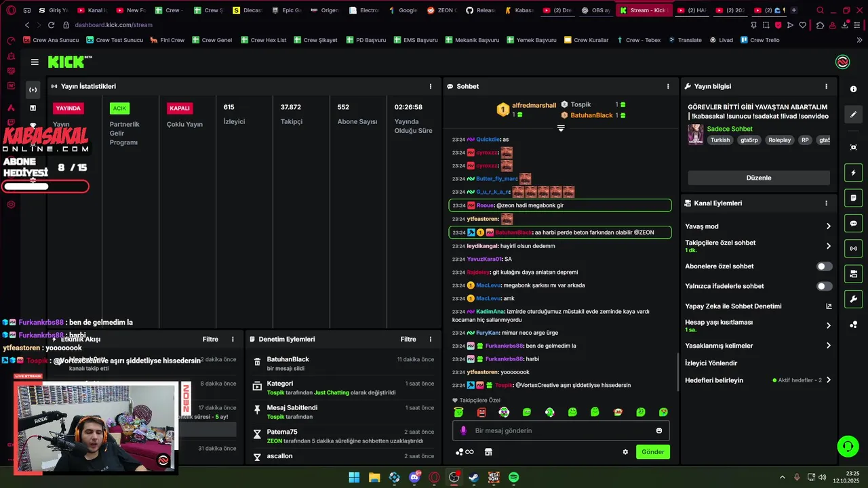Open Yayın İstatistikleri three-dot menu
Screen dimensions: 868x488
(430, 86)
